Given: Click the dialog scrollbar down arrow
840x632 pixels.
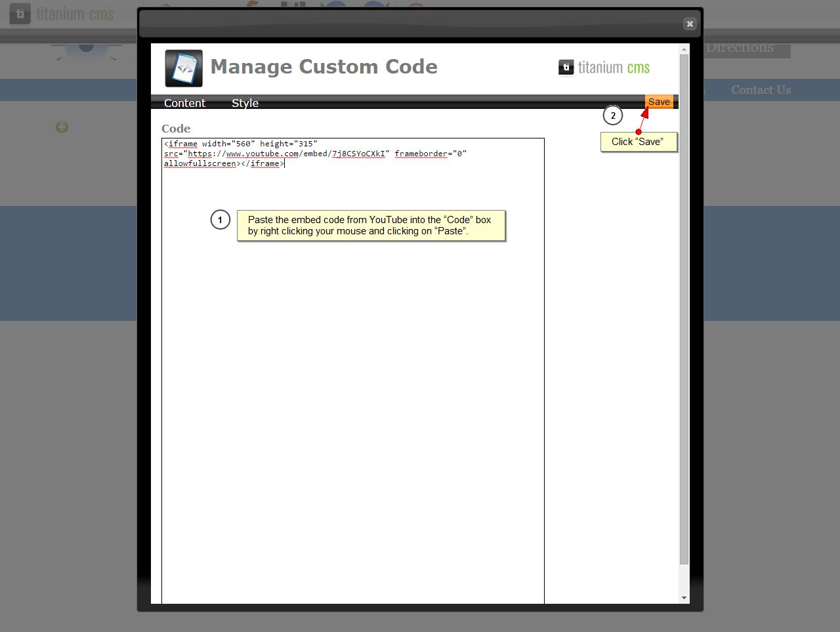Looking at the screenshot, I should coord(684,598).
